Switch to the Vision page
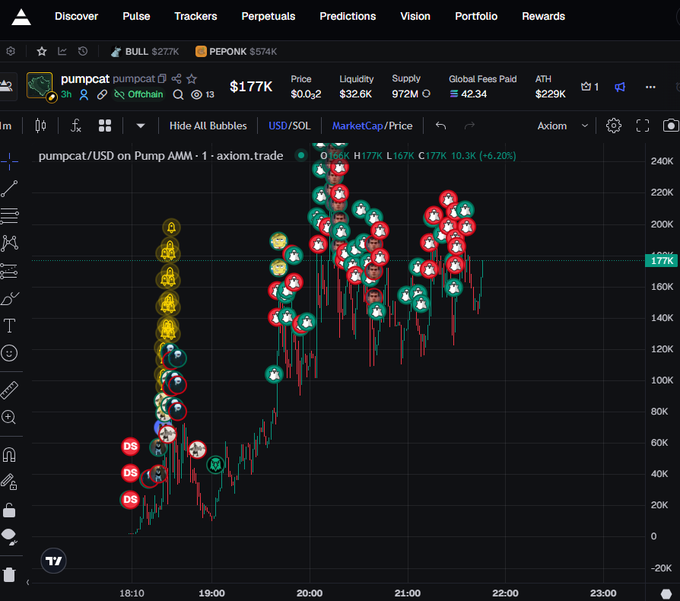 pyautogui.click(x=415, y=16)
